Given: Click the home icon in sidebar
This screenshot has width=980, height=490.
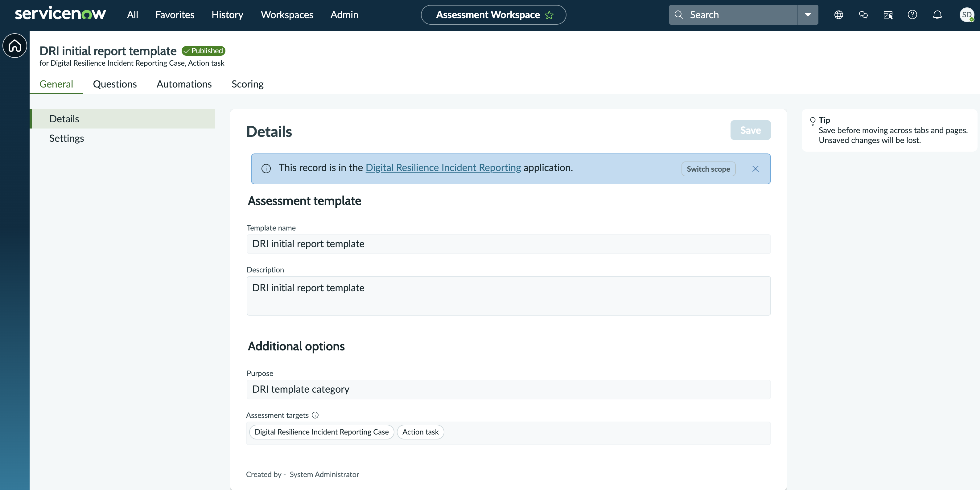Looking at the screenshot, I should 15,46.
